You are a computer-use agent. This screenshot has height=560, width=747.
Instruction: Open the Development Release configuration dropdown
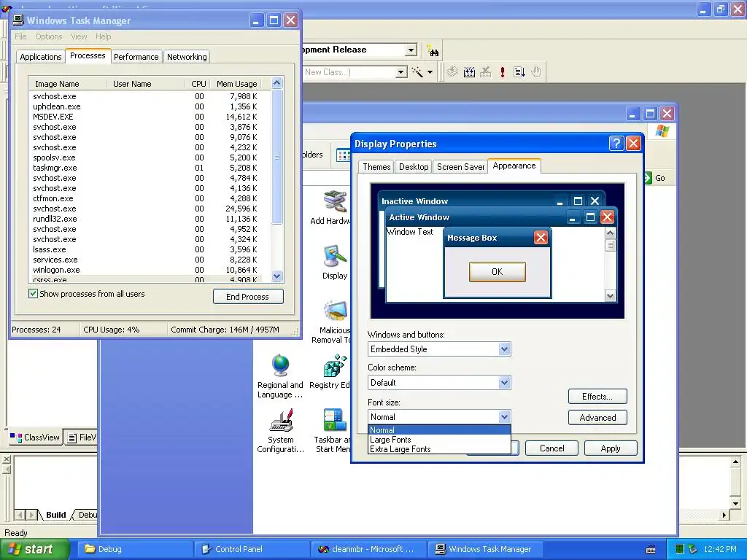click(411, 50)
